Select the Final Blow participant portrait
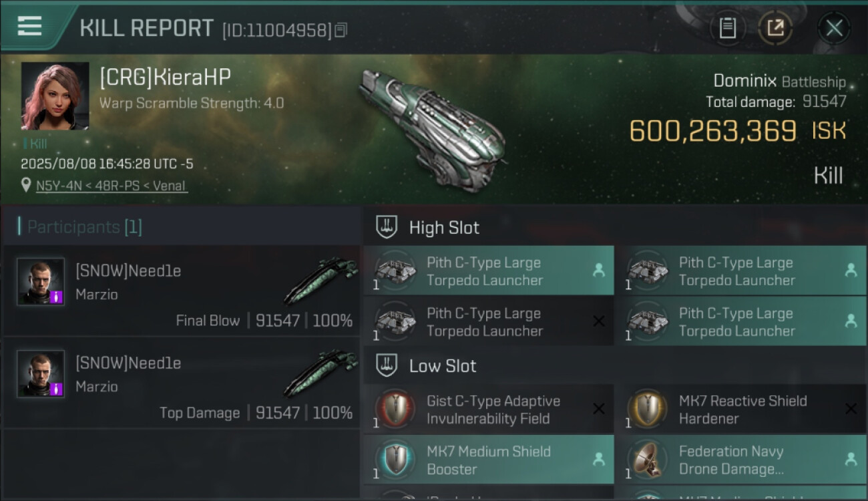Viewport: 868px width, 501px height. (41, 281)
